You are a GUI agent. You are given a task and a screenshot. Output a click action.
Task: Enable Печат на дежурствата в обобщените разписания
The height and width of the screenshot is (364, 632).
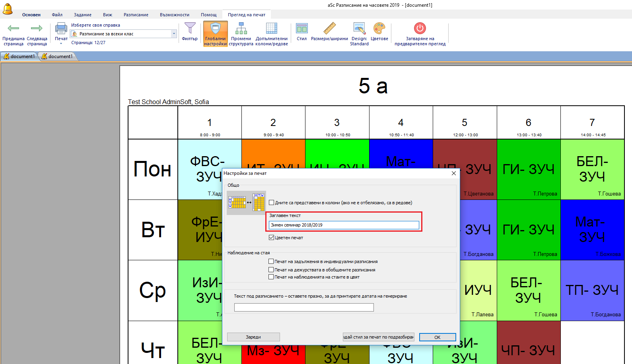(x=271, y=270)
